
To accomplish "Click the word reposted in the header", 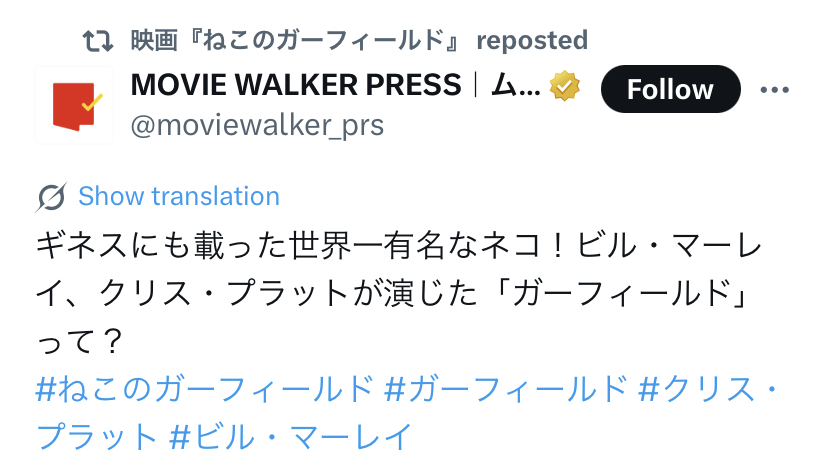I will (532, 41).
